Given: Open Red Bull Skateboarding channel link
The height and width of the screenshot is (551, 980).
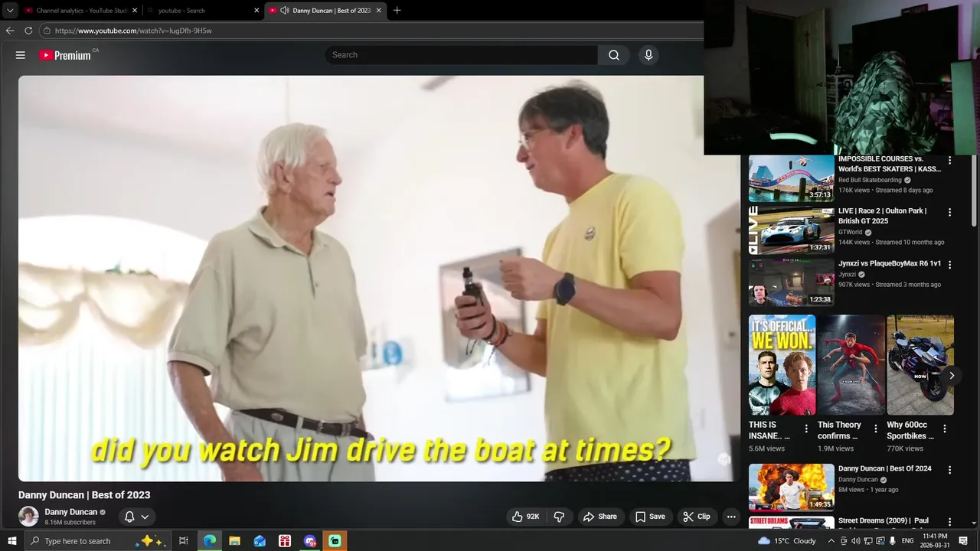Looking at the screenshot, I should tap(870, 180).
